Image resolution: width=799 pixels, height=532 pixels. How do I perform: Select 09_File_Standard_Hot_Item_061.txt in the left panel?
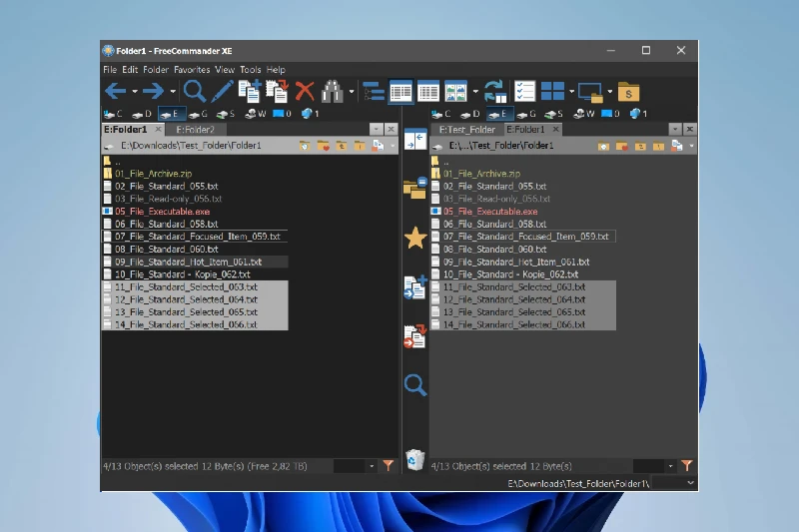[195, 262]
